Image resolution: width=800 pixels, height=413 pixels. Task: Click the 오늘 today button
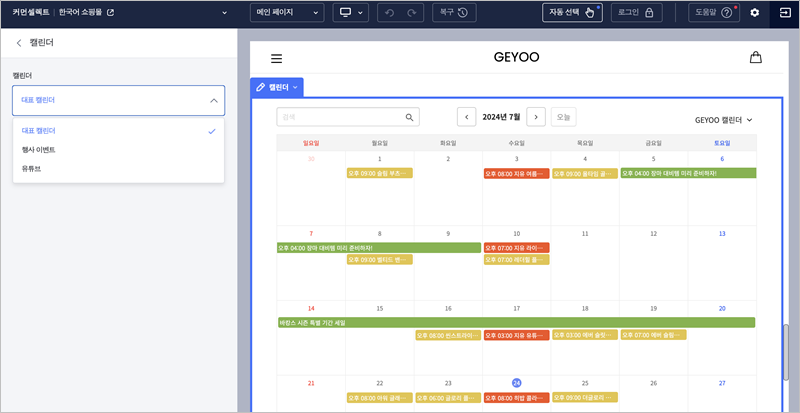click(564, 117)
